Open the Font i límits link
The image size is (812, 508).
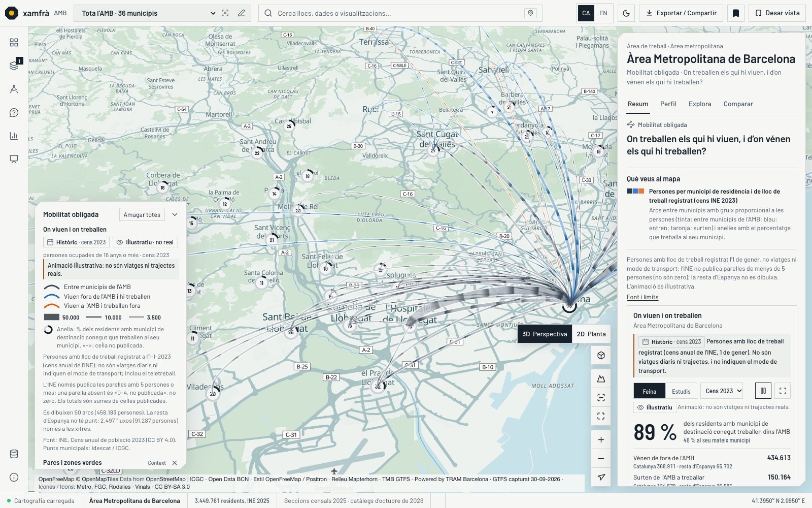(x=642, y=297)
